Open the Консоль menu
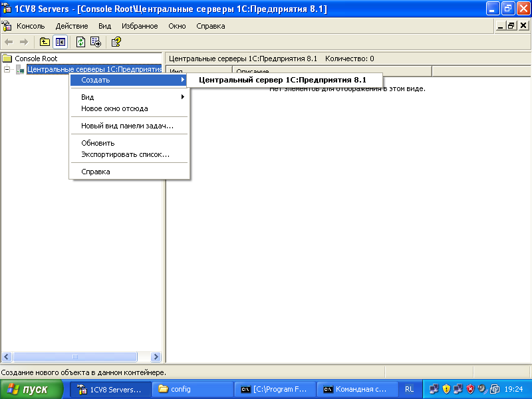Image resolution: width=532 pixels, height=399 pixels. [x=31, y=26]
